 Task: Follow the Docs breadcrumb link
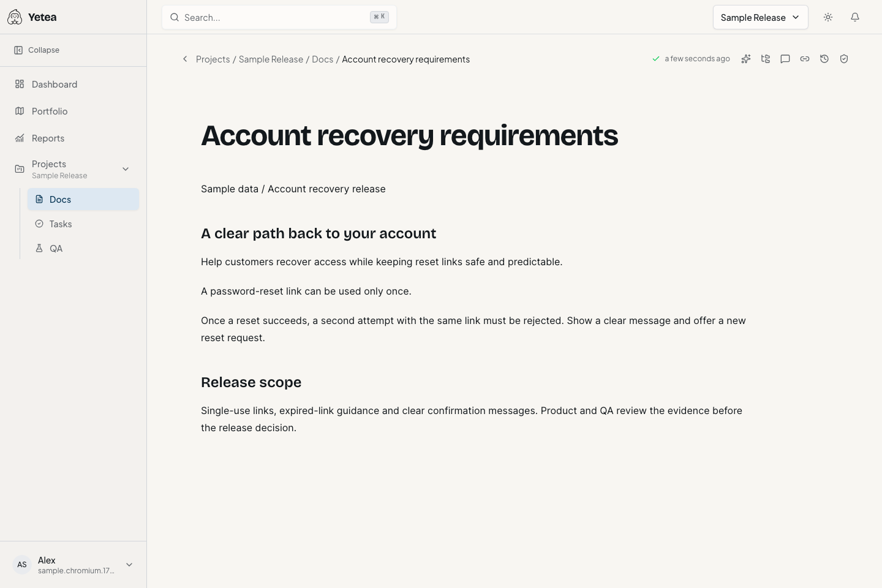coord(322,59)
